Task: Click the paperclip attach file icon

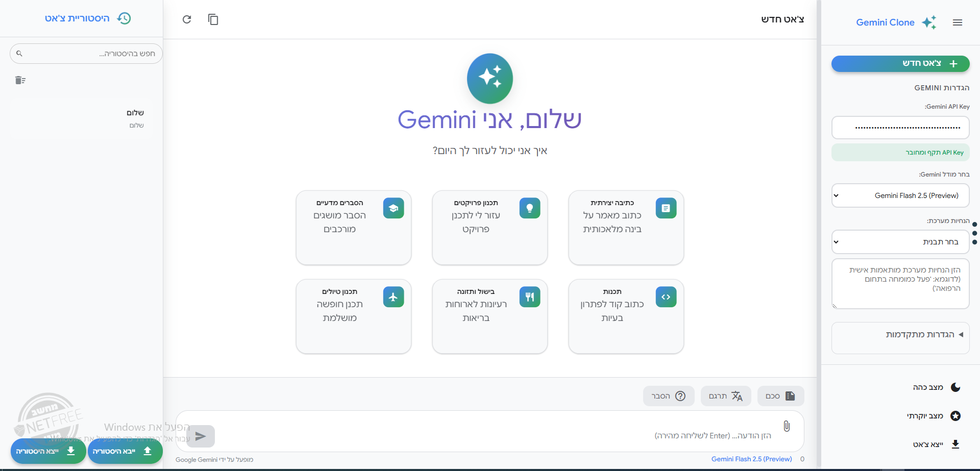Action: click(x=787, y=426)
